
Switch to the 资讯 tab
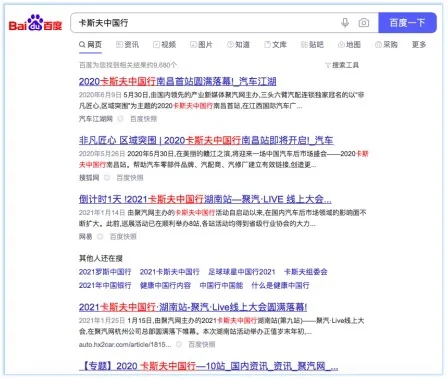[x=127, y=45]
